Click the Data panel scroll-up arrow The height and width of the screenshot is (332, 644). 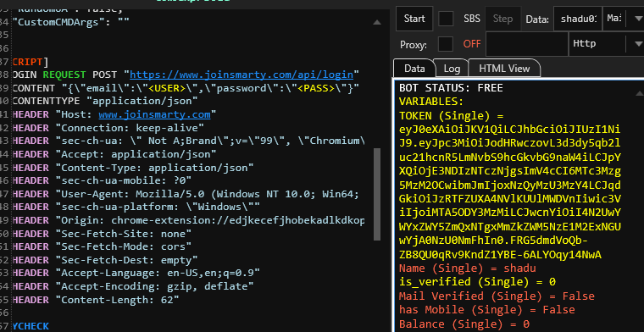[639, 93]
